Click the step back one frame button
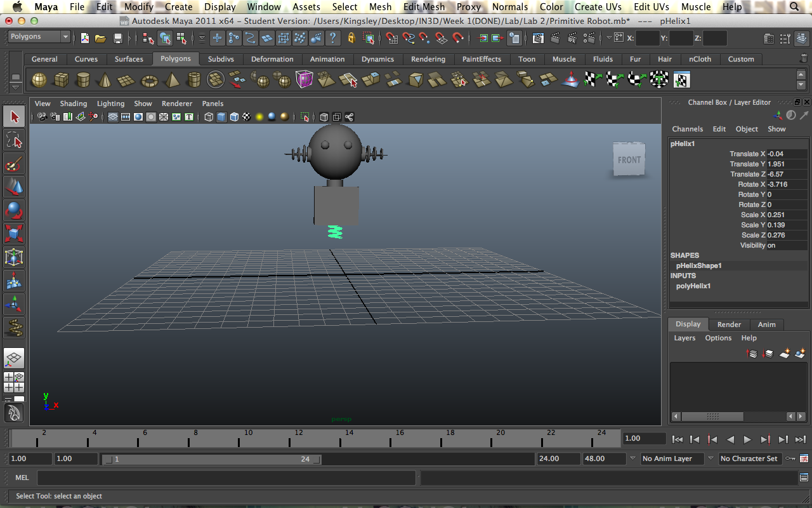 coord(694,439)
